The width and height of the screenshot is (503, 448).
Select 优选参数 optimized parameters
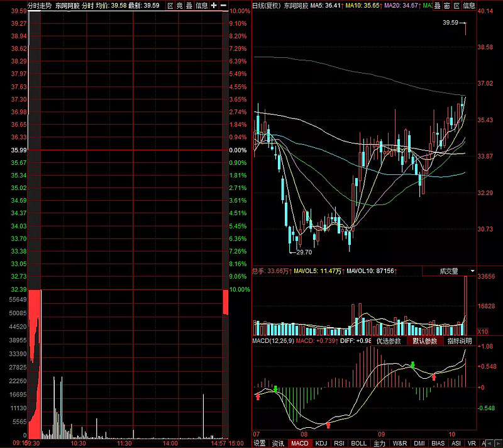click(x=389, y=341)
